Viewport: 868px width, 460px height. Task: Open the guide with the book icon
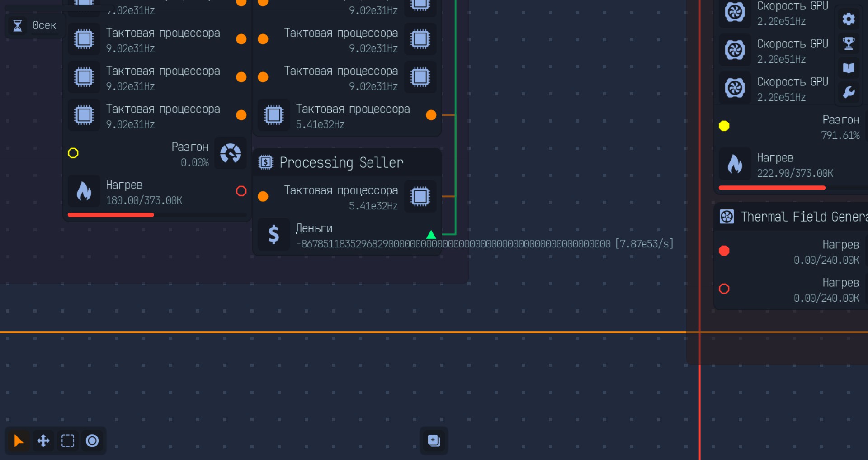[x=849, y=68]
